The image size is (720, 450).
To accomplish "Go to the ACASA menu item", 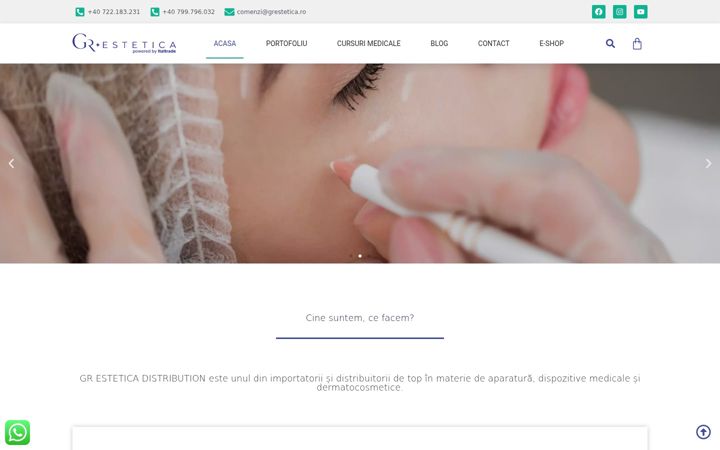I will click(225, 44).
